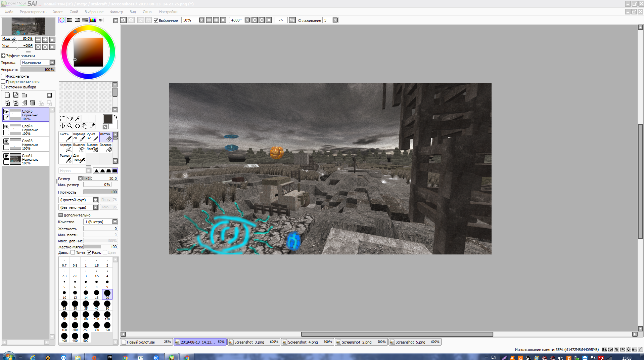The image size is (644, 360).
Task: Adjust the Непроз-ть opacity slider
Action: 38,70
